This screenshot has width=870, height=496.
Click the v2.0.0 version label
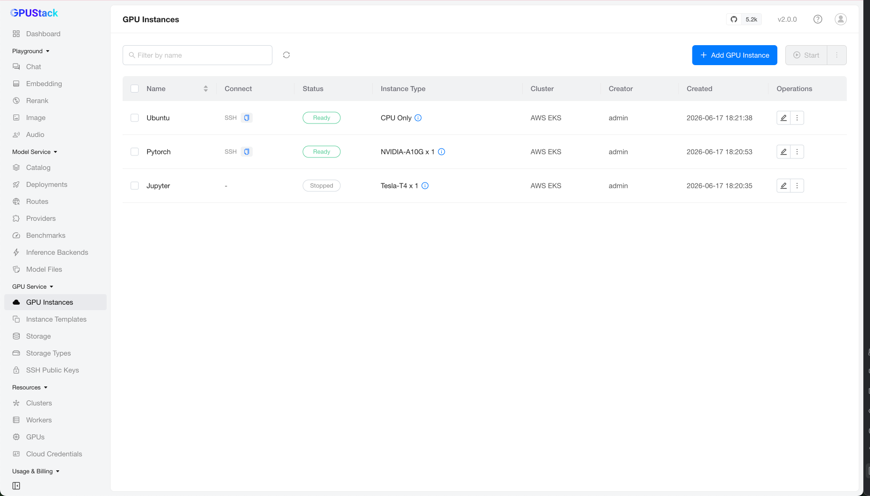787,19
